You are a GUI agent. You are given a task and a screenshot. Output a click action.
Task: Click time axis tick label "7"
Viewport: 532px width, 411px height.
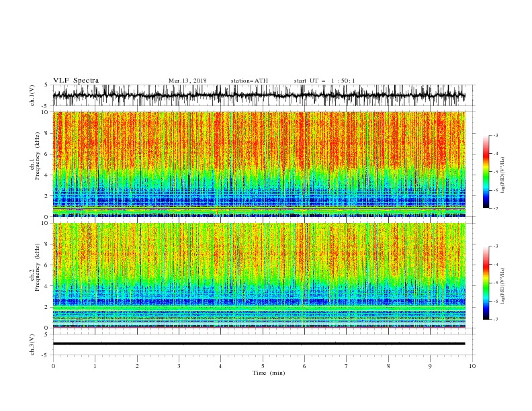347,366
